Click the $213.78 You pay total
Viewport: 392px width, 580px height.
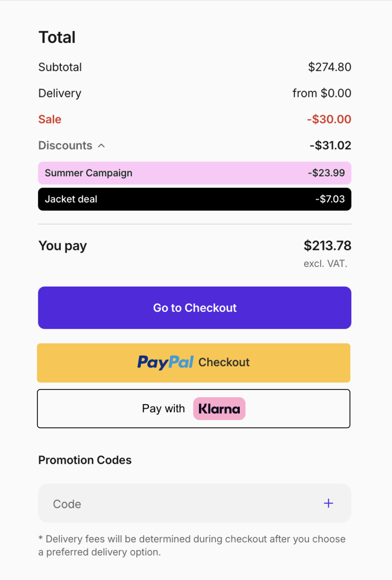327,246
